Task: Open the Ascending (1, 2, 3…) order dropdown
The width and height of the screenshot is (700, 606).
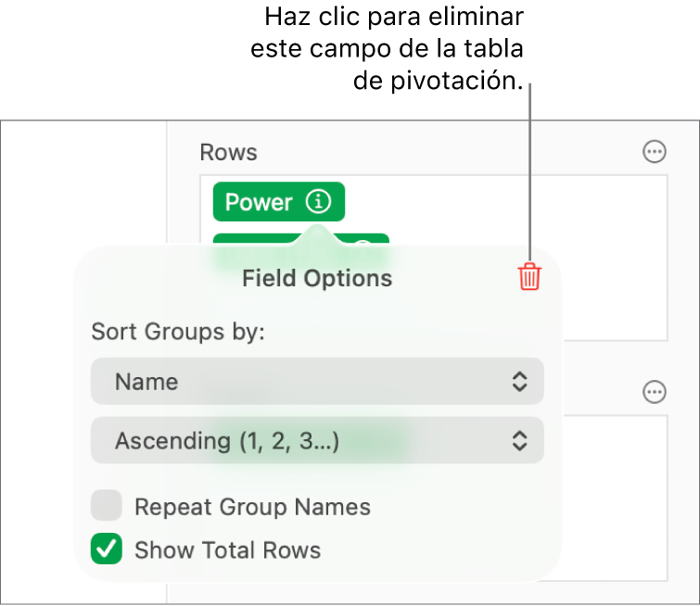Action: coord(317,441)
